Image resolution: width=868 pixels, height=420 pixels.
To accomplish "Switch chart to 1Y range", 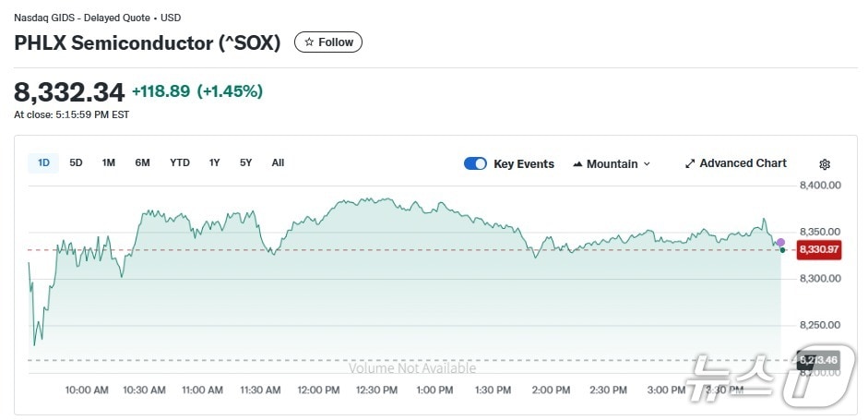I will pos(214,163).
